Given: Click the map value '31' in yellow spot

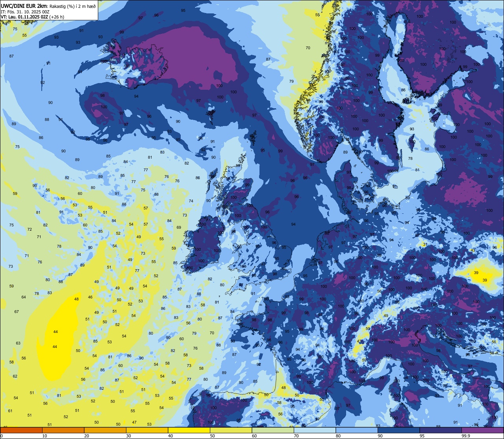Looking at the screenshot, I should click(x=425, y=245).
